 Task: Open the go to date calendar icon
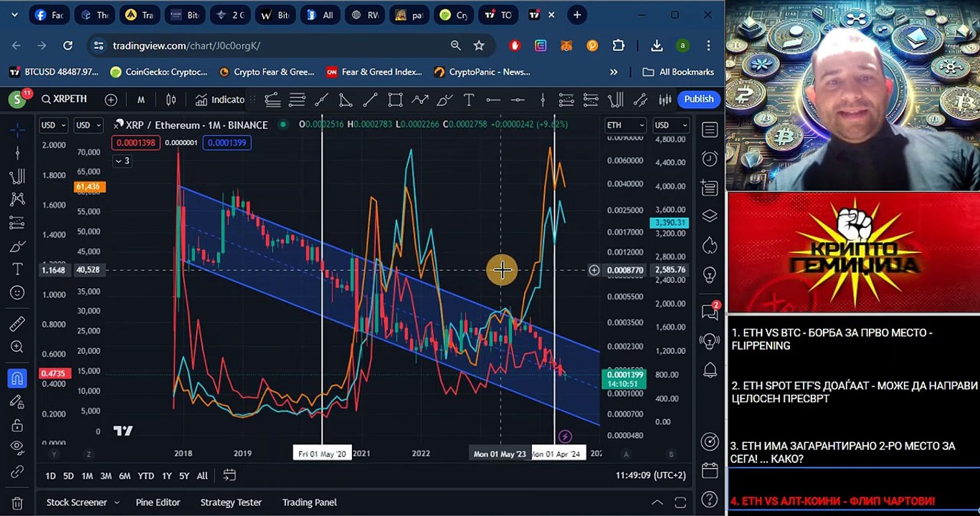(x=229, y=475)
